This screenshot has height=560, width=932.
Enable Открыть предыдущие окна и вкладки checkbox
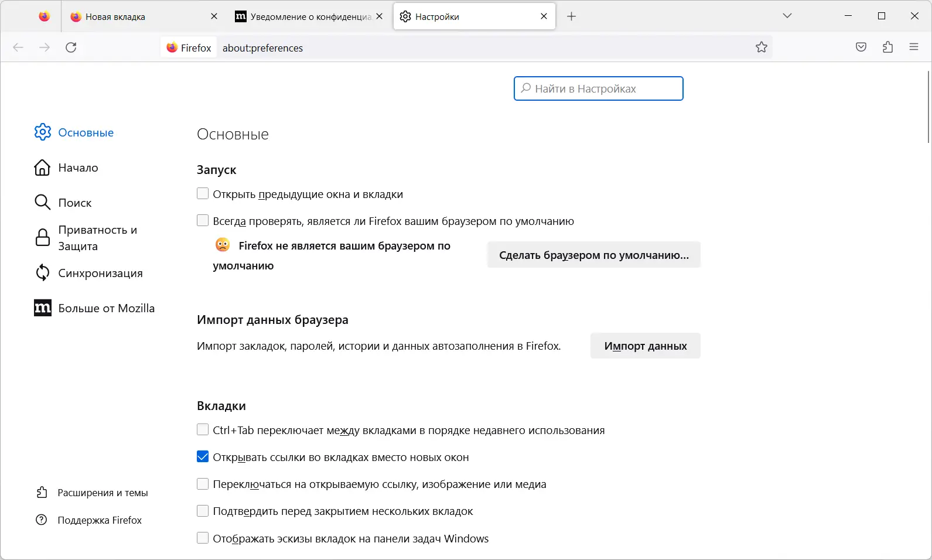[x=203, y=194]
